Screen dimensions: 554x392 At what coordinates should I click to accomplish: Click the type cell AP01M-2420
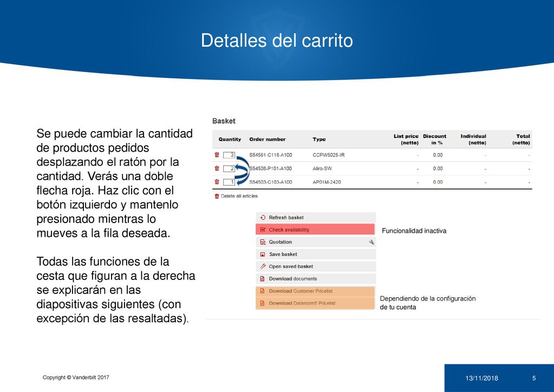point(327,182)
